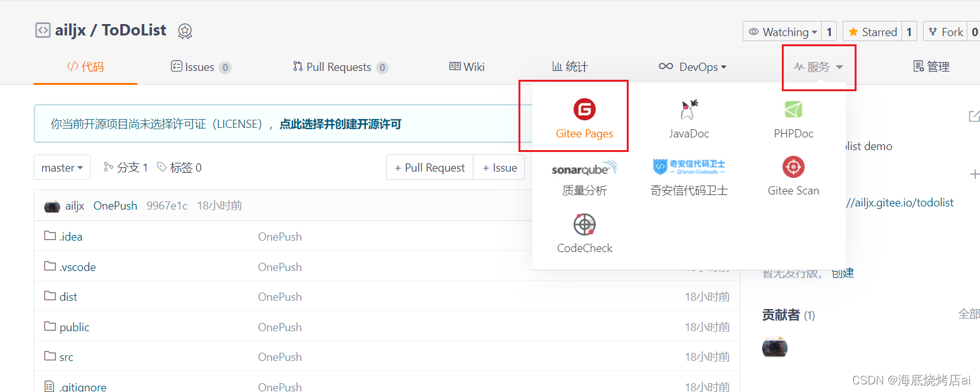
Task: Click the .gitignore file icon
Action: [x=50, y=386]
